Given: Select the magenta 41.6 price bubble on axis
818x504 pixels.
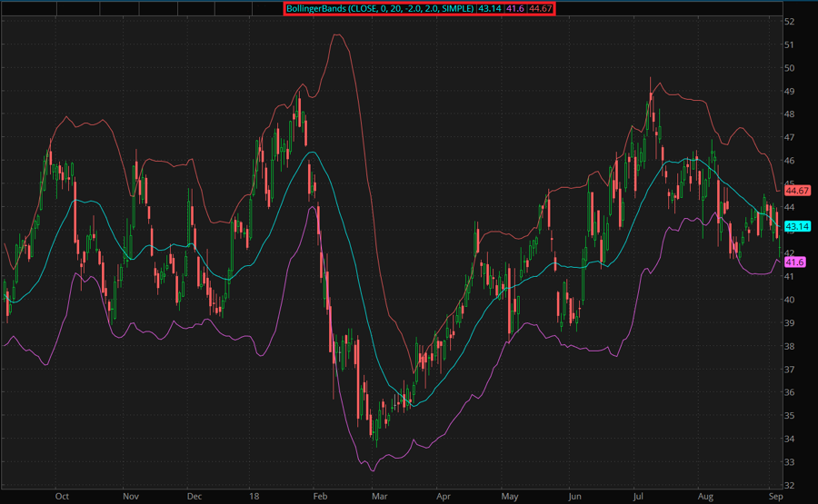Looking at the screenshot, I should 795,262.
